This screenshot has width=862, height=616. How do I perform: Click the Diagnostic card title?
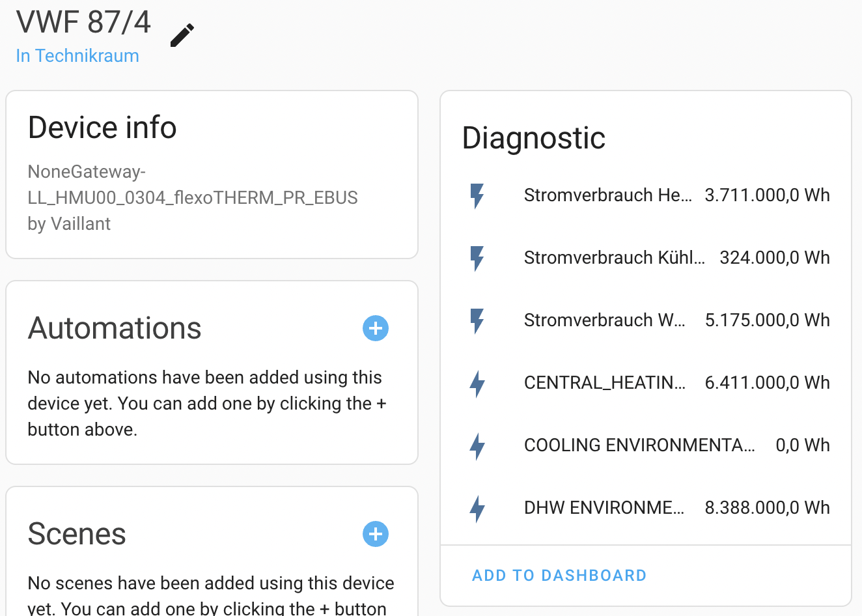click(533, 137)
